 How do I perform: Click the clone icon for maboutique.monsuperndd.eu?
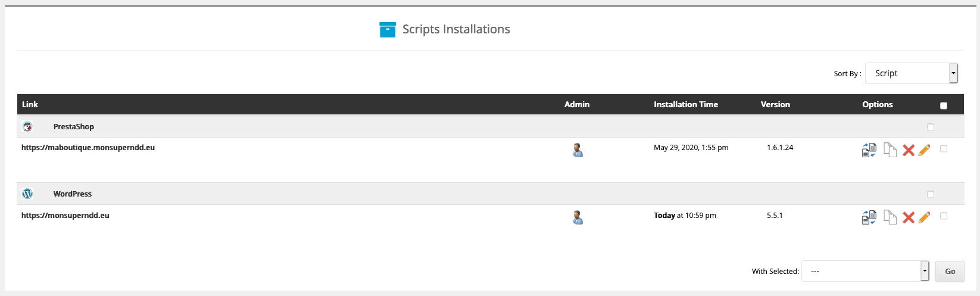[x=890, y=150]
